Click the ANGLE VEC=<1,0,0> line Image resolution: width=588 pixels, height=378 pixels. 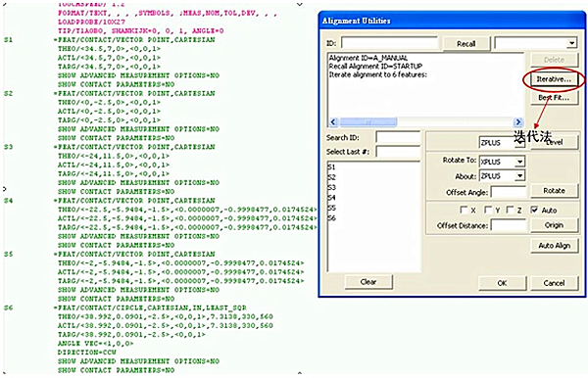click(x=95, y=343)
